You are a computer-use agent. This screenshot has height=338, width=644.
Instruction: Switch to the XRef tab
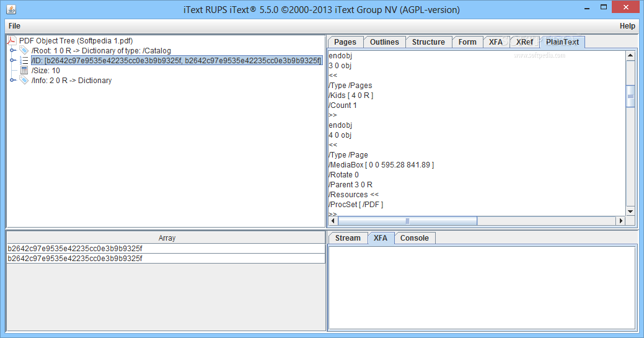point(524,42)
